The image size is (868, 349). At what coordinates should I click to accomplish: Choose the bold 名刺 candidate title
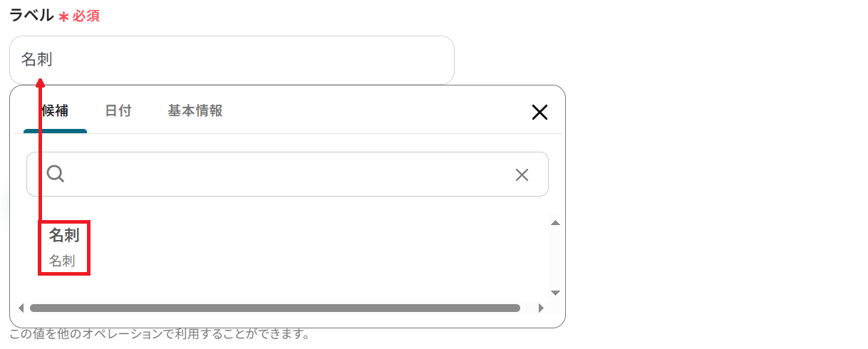63,235
